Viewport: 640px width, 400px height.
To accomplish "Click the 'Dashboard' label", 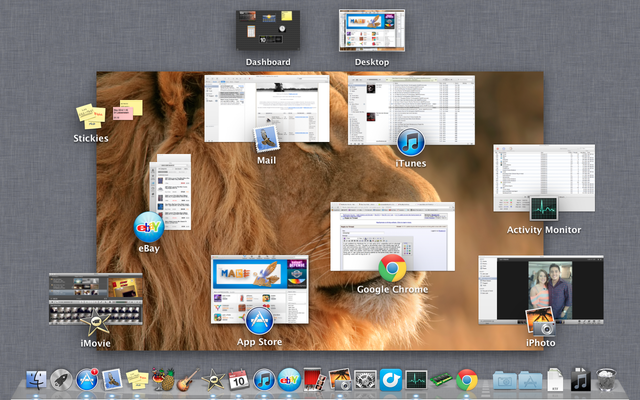I will 268,62.
